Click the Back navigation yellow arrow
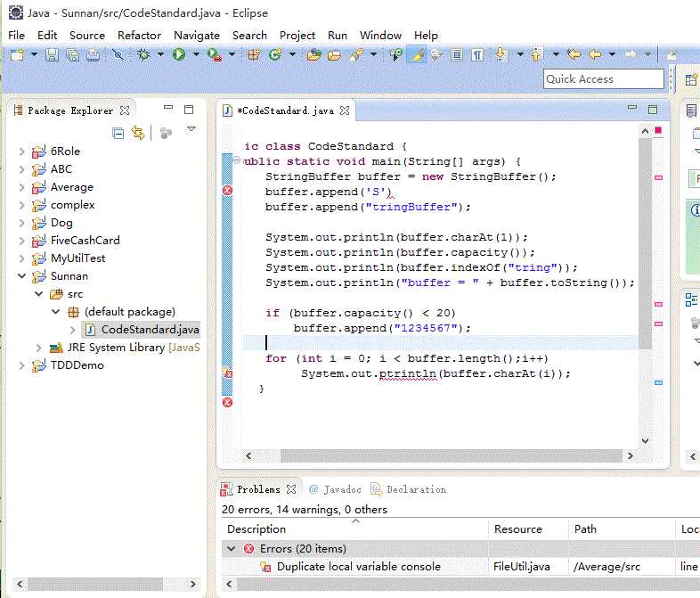 595,54
